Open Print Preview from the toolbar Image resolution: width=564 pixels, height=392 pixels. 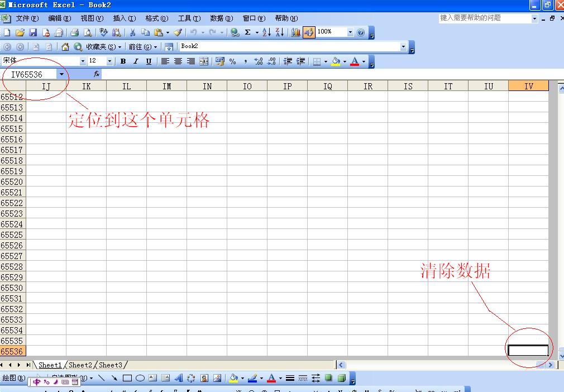pyautogui.click(x=88, y=32)
